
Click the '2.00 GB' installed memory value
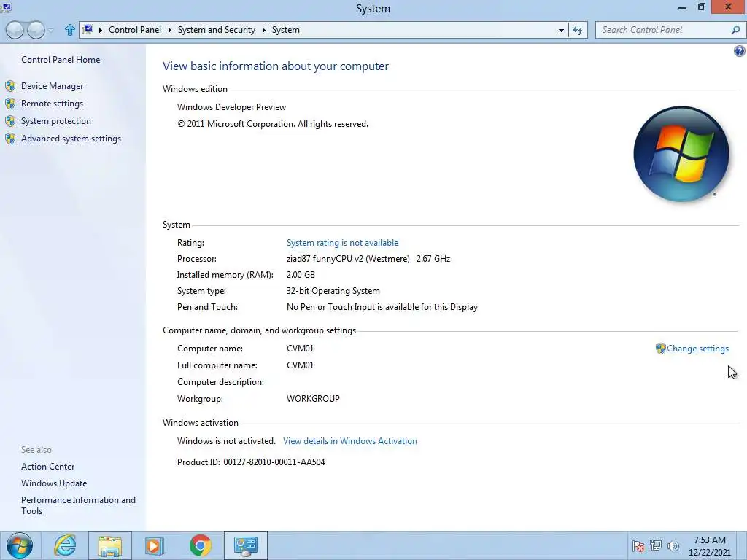pyautogui.click(x=301, y=275)
